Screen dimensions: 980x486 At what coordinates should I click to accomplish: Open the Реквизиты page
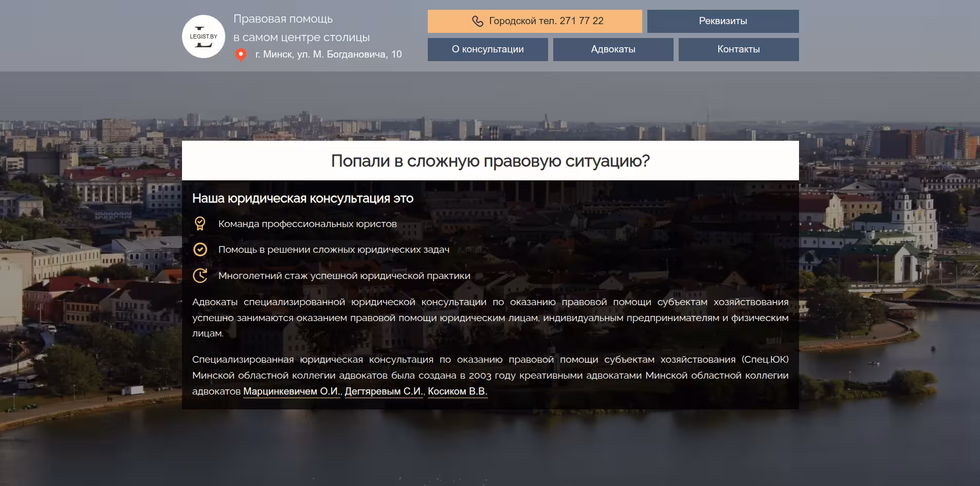pos(723,21)
